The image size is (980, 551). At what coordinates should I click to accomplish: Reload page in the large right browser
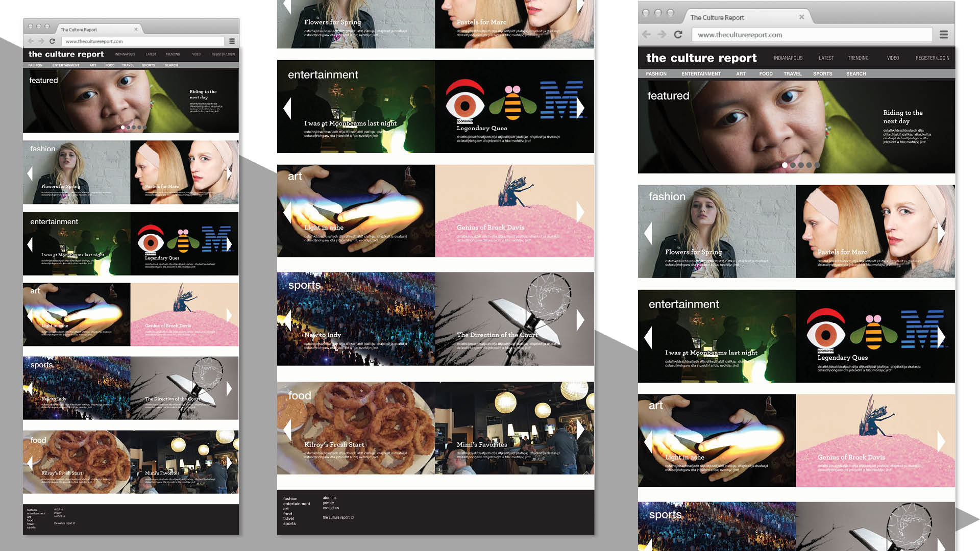(x=678, y=34)
